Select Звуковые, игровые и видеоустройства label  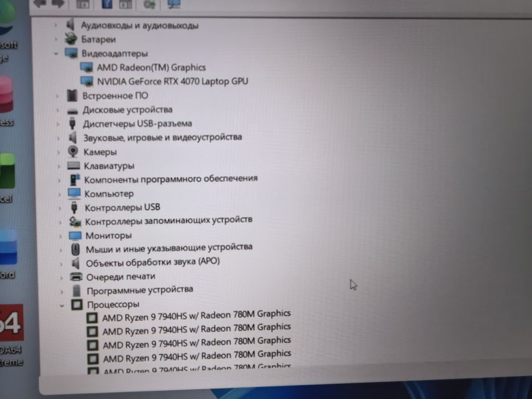click(x=163, y=137)
